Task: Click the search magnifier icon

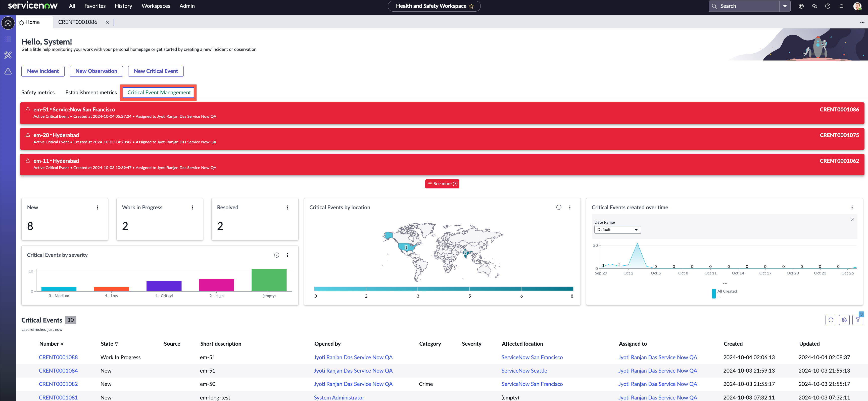Action: (x=714, y=6)
